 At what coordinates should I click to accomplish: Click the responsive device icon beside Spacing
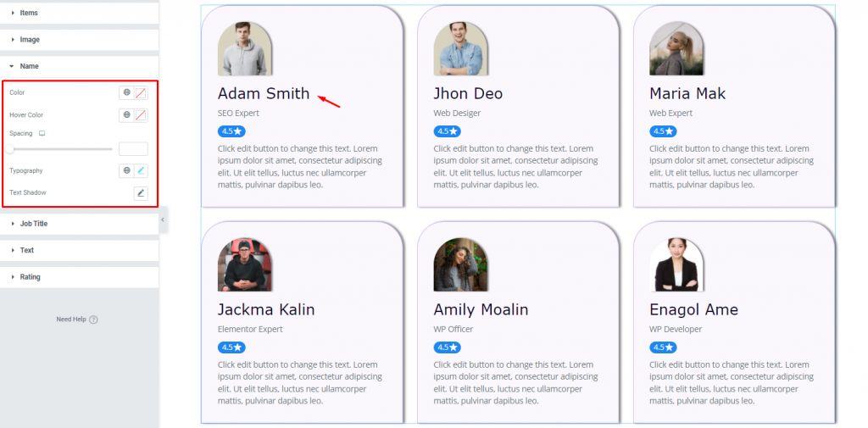42,133
